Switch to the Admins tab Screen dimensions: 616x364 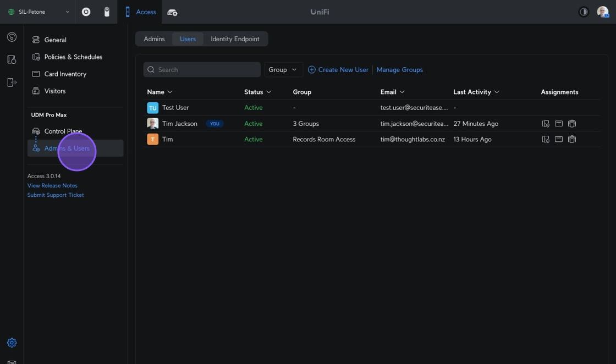(154, 39)
